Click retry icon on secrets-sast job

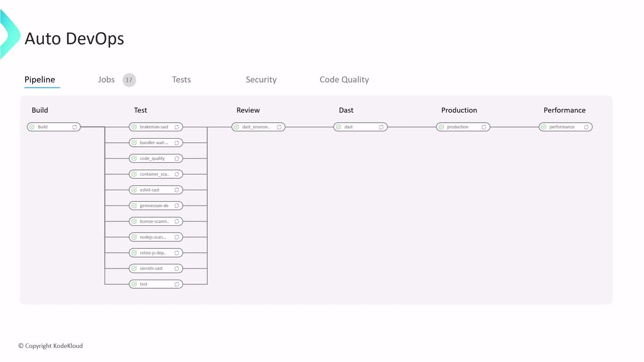(177, 268)
